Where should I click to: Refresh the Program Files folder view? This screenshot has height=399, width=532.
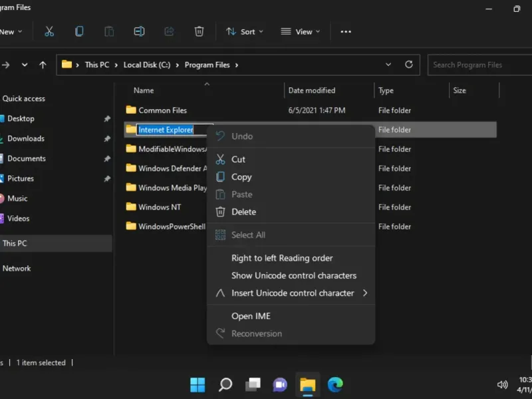[409, 65]
